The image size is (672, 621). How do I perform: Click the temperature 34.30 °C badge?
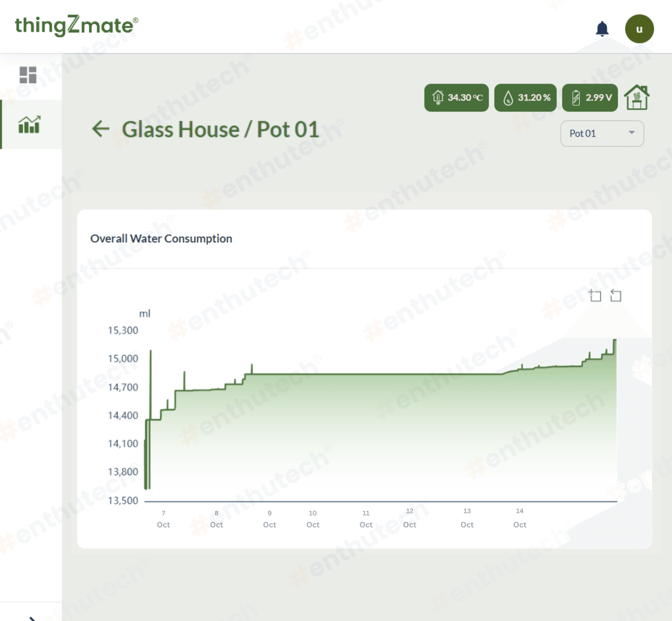coord(456,98)
